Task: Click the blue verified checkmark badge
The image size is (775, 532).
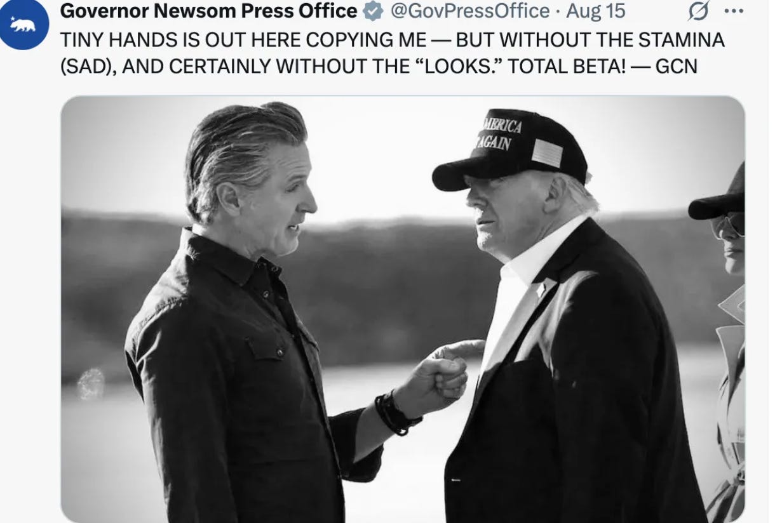Action: [374, 11]
